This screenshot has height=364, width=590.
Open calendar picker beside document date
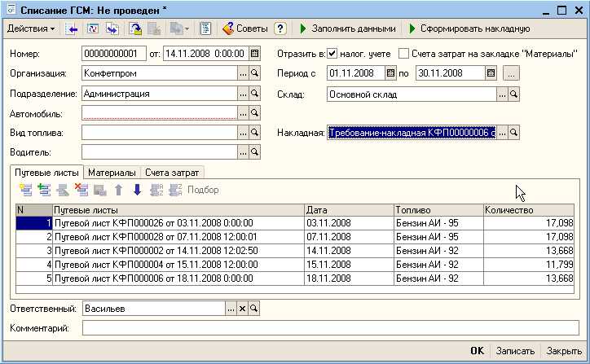[255, 54]
